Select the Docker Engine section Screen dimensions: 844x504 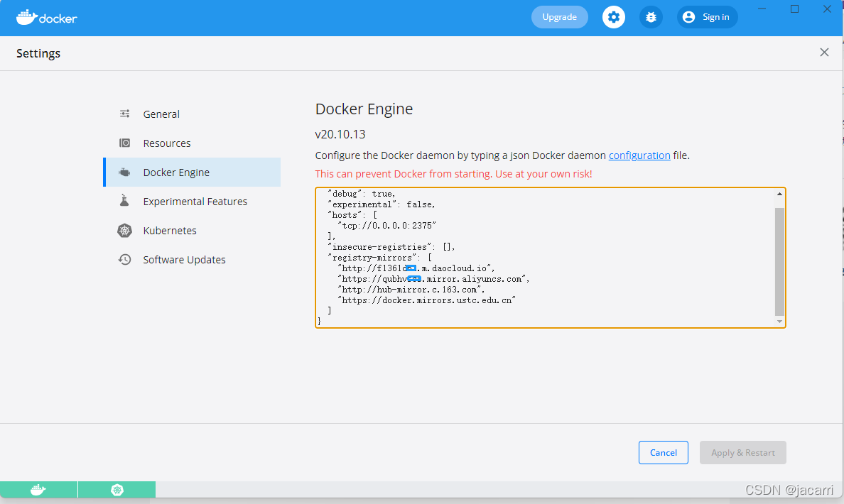[x=192, y=172]
